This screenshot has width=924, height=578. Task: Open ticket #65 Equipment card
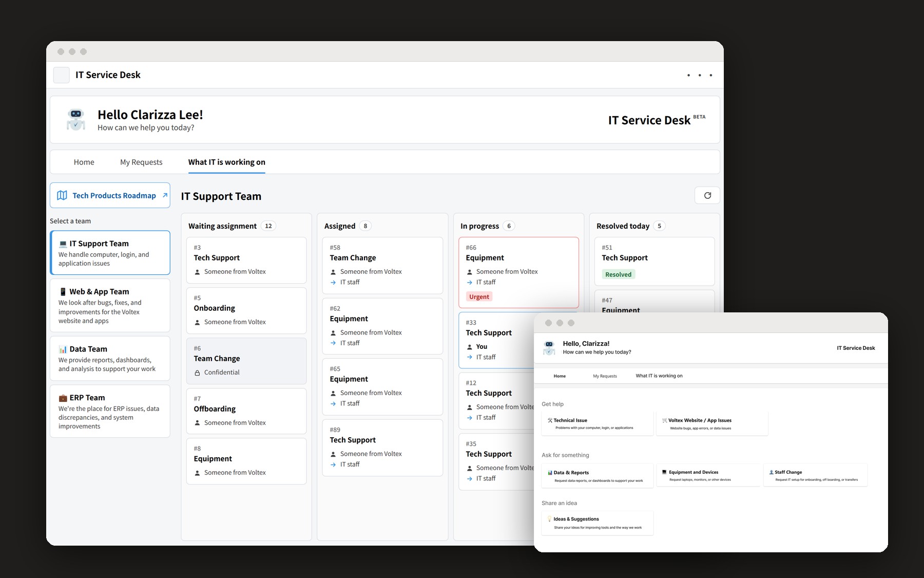[x=382, y=386]
